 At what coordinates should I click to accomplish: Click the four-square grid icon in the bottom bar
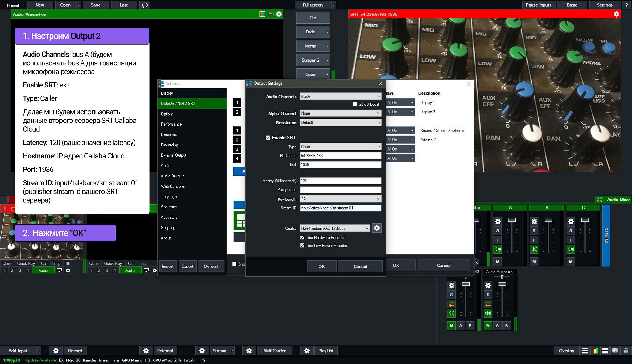point(605,351)
